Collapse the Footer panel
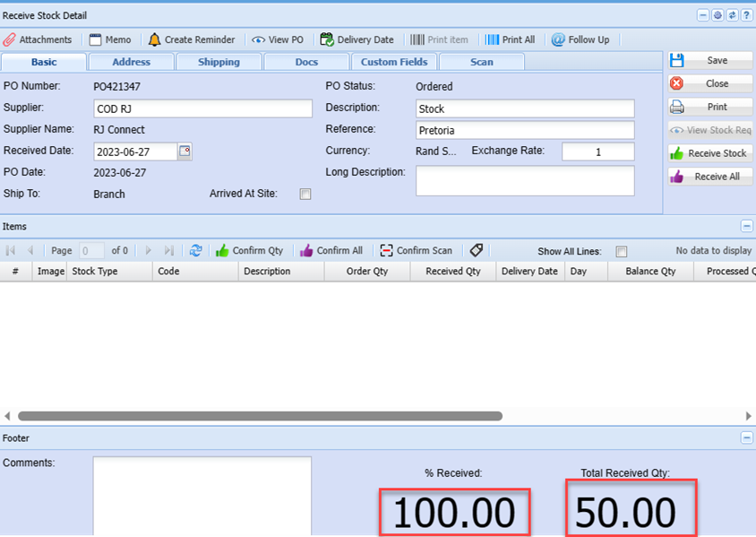This screenshot has height=537, width=756. tap(746, 438)
